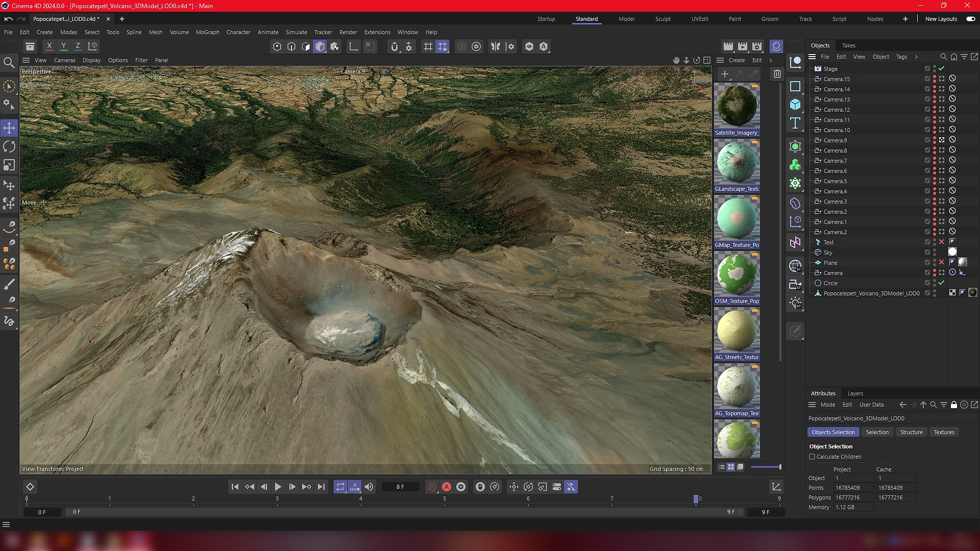Toggle Y axis lock

(x=63, y=46)
